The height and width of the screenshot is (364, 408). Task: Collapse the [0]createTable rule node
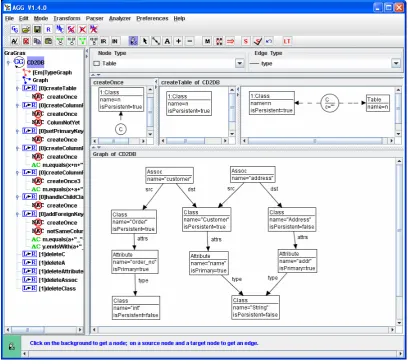17,88
